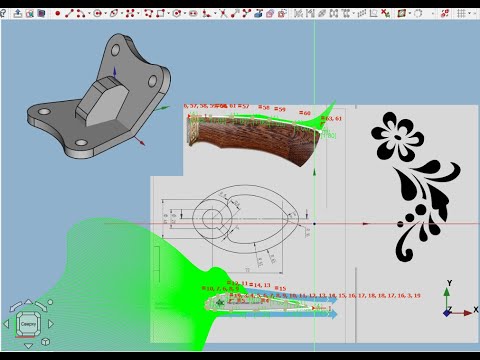Toggle construction geometry mode
The height and width of the screenshot is (360, 480).
click(x=282, y=14)
